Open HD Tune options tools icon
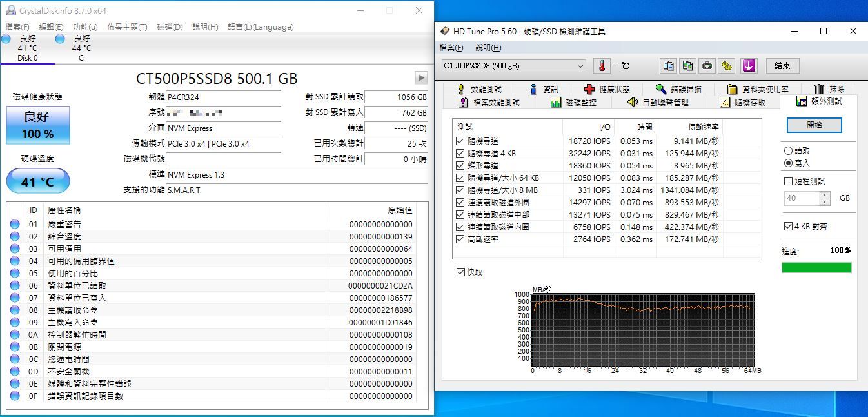 click(727, 66)
